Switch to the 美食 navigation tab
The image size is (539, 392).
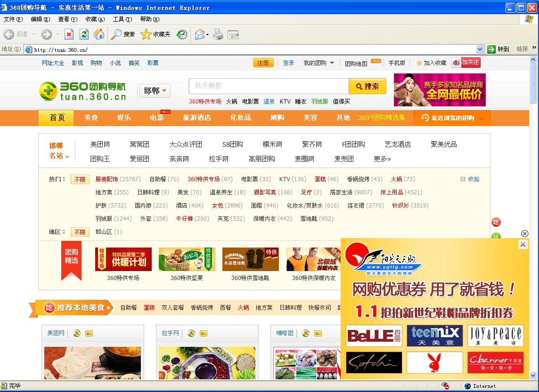(91, 118)
